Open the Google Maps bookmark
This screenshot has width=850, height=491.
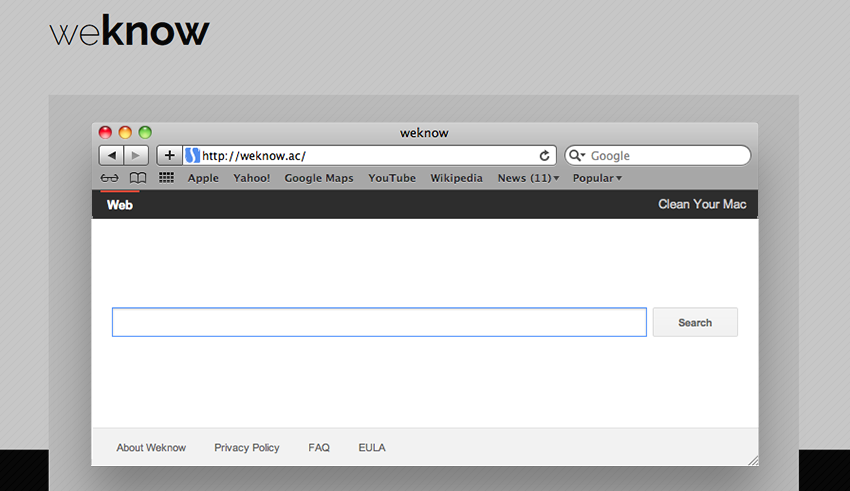coord(319,178)
